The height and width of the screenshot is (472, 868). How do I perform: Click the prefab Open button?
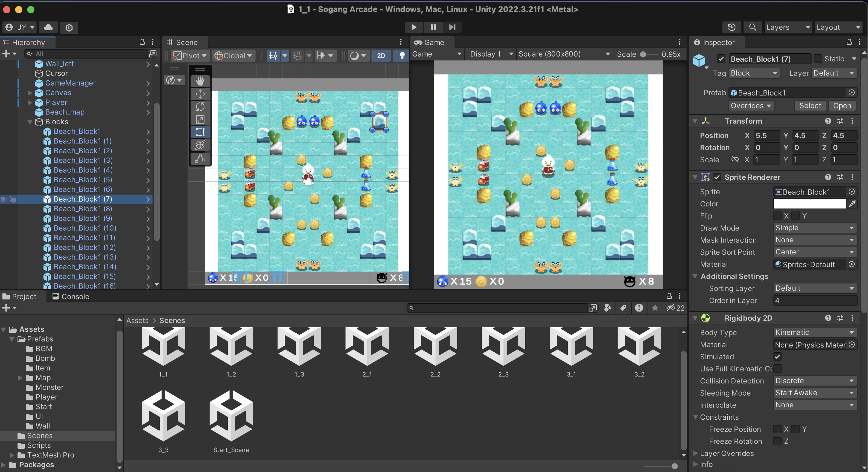tap(842, 106)
